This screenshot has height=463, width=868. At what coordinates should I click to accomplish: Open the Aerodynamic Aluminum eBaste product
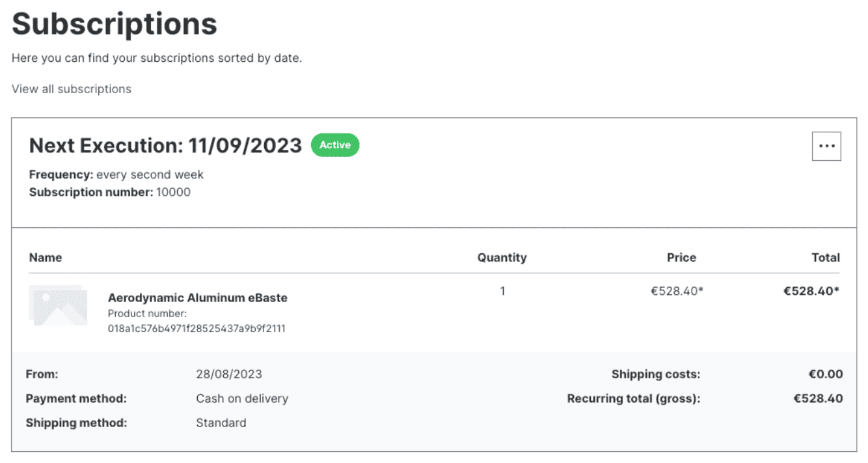point(197,298)
